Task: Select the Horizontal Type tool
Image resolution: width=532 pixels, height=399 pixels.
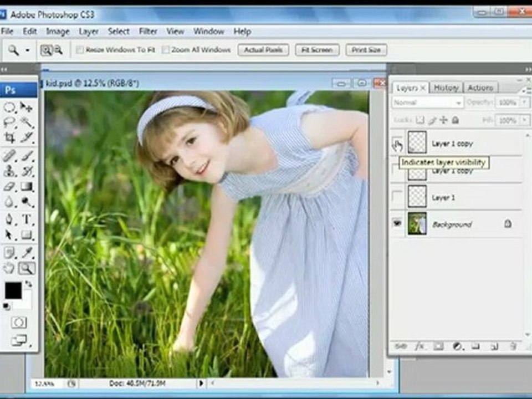Action: coord(27,219)
